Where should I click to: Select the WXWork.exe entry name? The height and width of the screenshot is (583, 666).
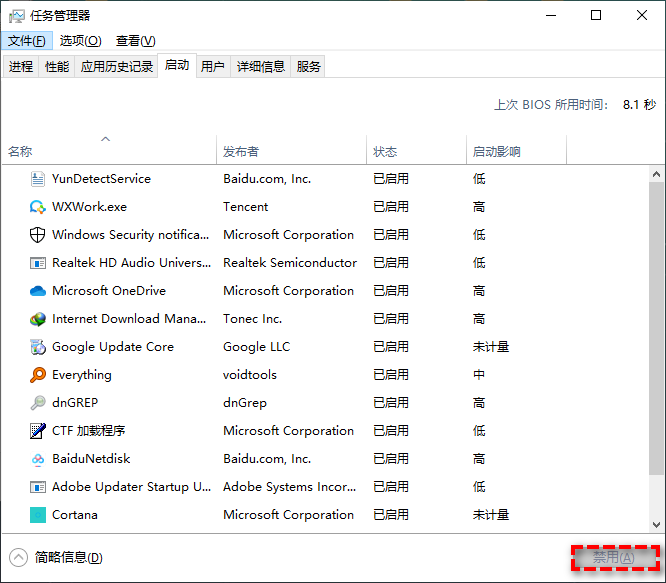point(89,207)
